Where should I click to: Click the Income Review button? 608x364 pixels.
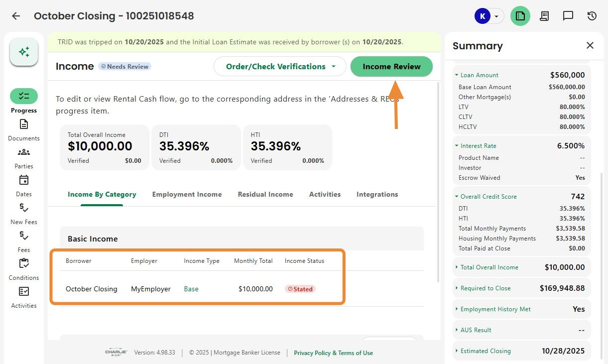[391, 66]
